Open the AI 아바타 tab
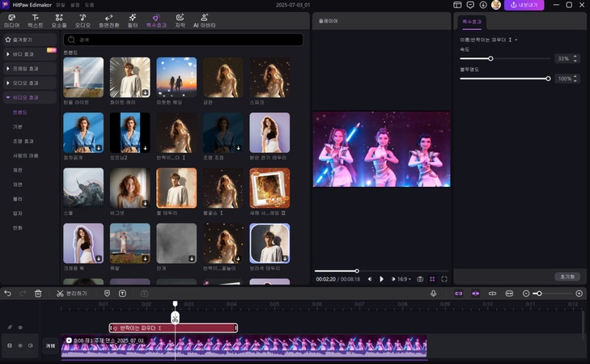 click(204, 21)
